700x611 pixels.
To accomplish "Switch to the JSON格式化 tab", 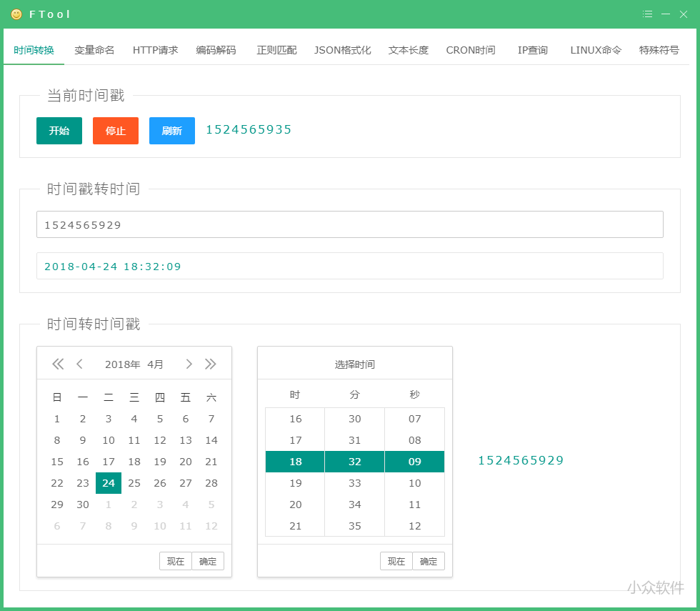I will [342, 50].
